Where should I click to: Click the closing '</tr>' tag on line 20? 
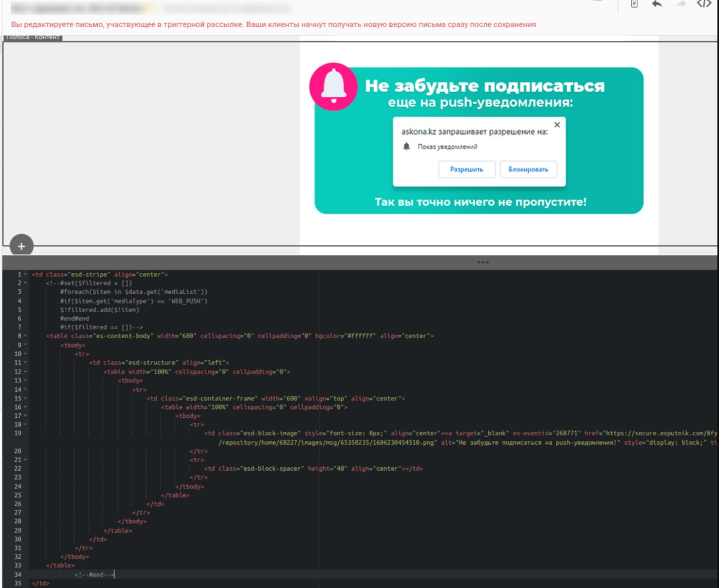pos(199,451)
